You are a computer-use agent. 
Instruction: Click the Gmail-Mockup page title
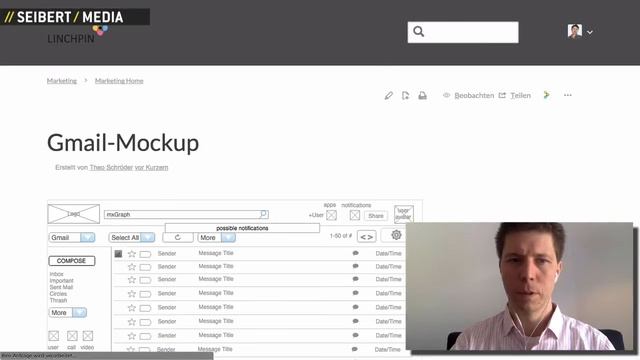tap(123, 143)
